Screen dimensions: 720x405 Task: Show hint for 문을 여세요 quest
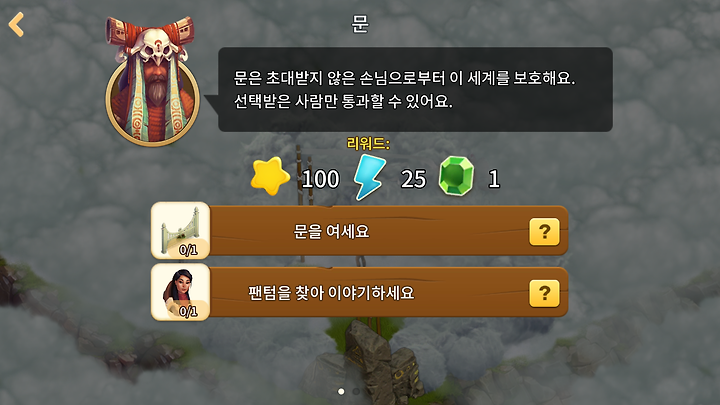click(x=544, y=232)
